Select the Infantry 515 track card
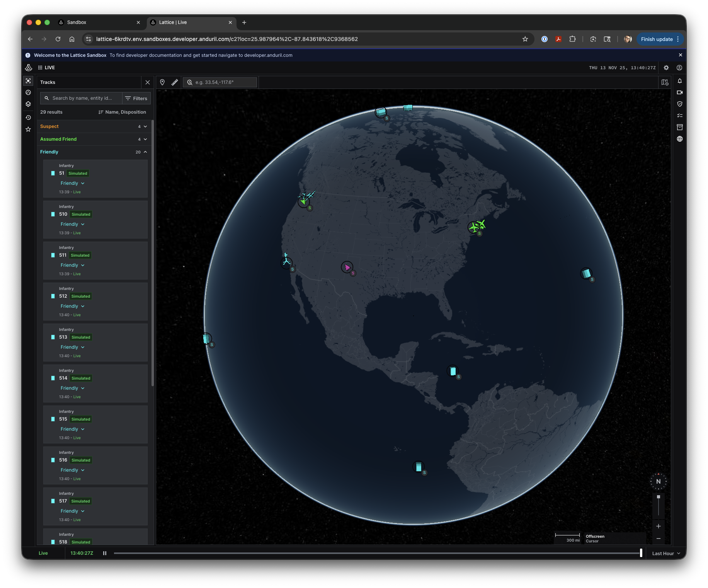The width and height of the screenshot is (708, 588). [x=95, y=424]
